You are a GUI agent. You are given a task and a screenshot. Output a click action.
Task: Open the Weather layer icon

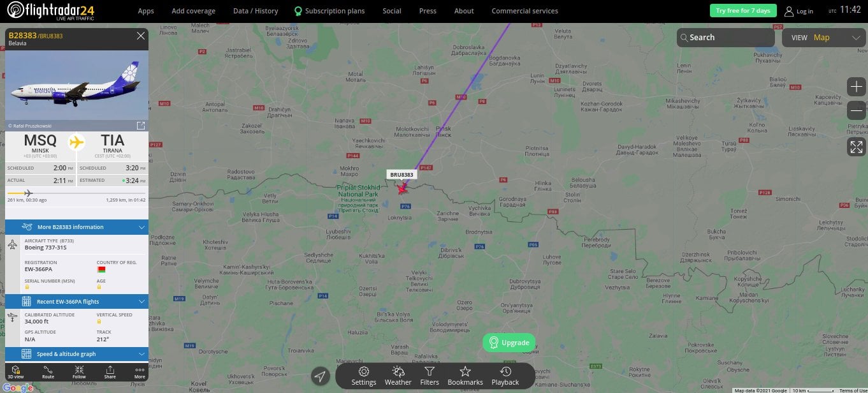click(x=398, y=371)
